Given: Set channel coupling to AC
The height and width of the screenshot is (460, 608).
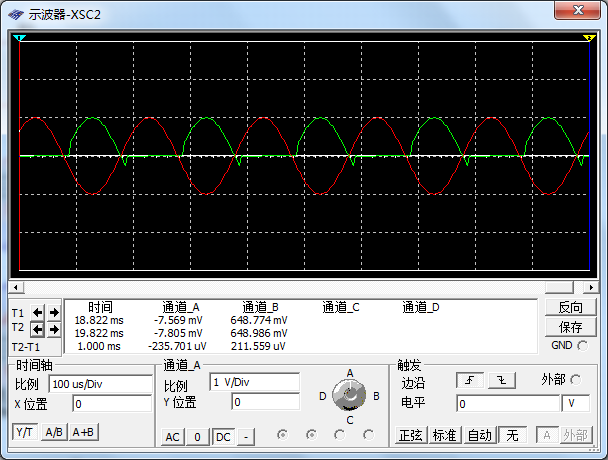Looking at the screenshot, I should [x=173, y=437].
